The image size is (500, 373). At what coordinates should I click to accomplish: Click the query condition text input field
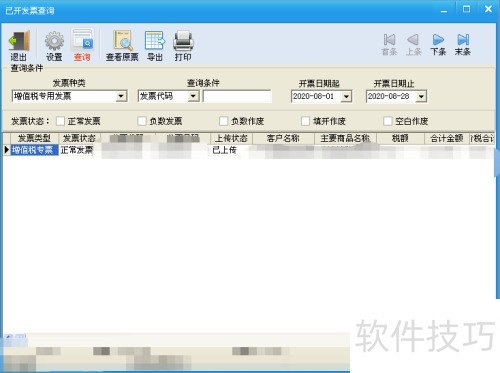point(237,96)
